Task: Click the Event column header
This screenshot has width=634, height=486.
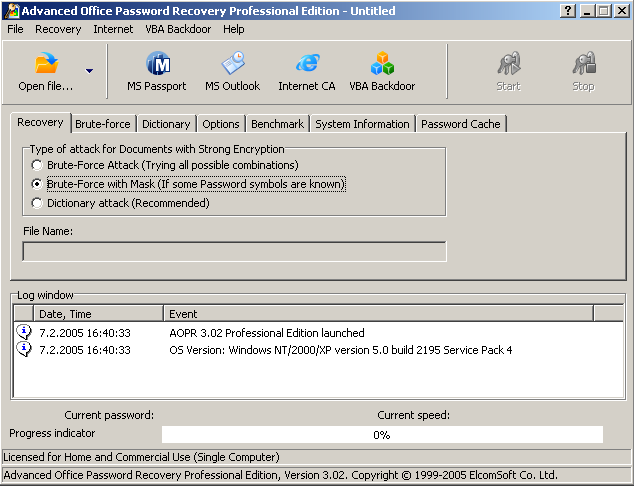Action: (378, 314)
